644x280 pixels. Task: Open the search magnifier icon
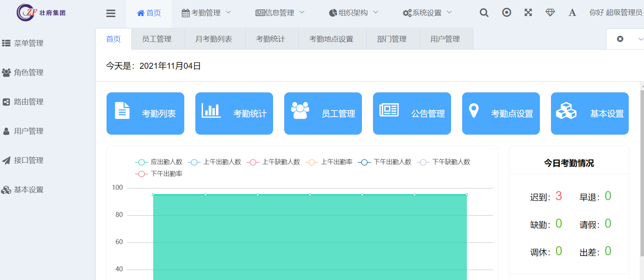pos(484,13)
